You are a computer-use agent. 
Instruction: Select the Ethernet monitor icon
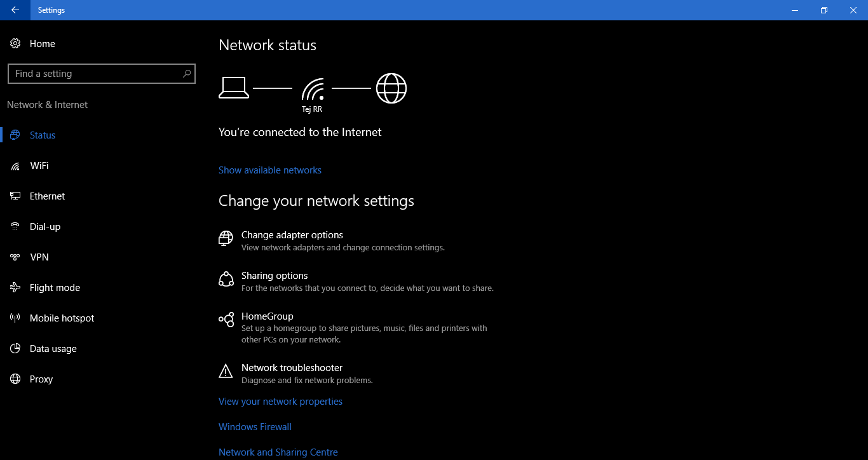pos(15,196)
